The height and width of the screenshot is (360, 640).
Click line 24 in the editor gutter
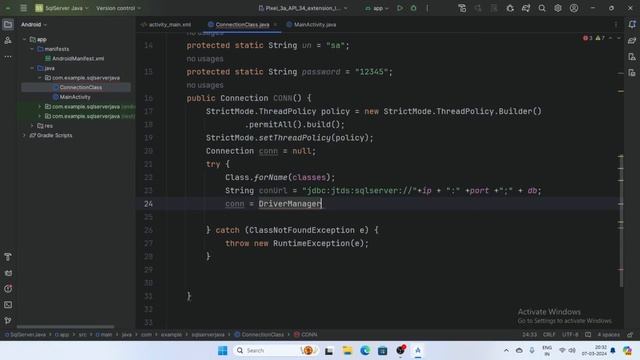pos(148,204)
